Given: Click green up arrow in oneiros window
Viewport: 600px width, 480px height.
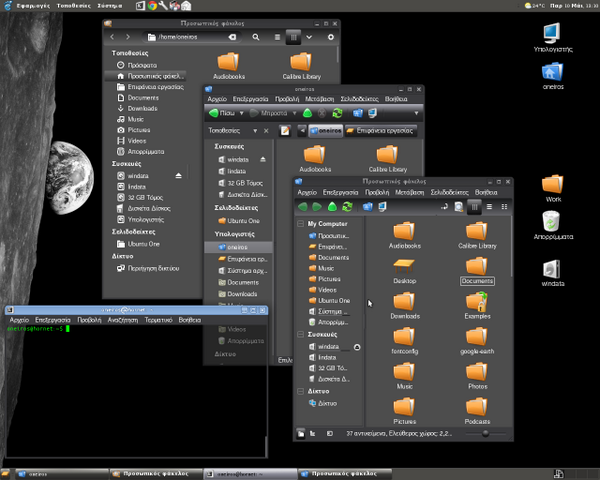Looking at the screenshot, I should click(307, 113).
